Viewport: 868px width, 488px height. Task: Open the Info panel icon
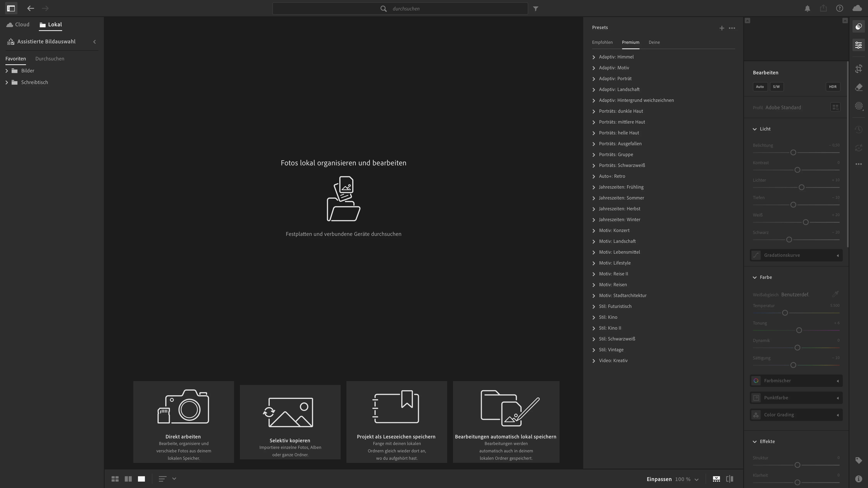coord(858,479)
